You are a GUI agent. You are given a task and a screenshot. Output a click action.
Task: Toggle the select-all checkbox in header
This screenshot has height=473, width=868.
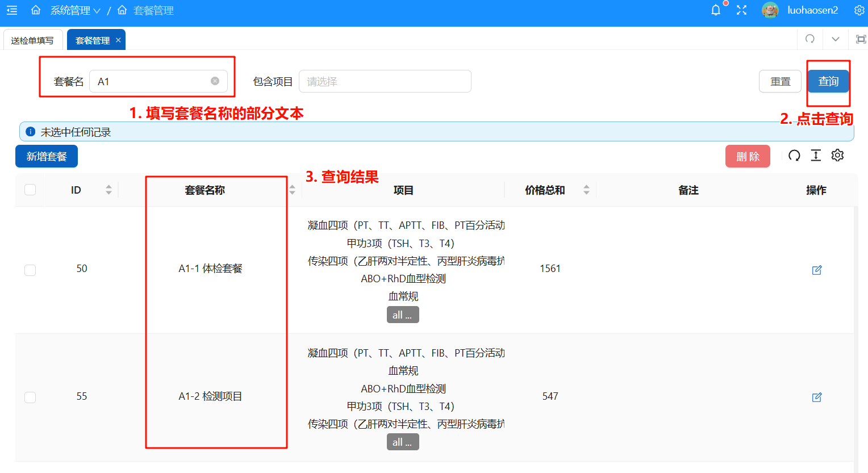coord(30,190)
